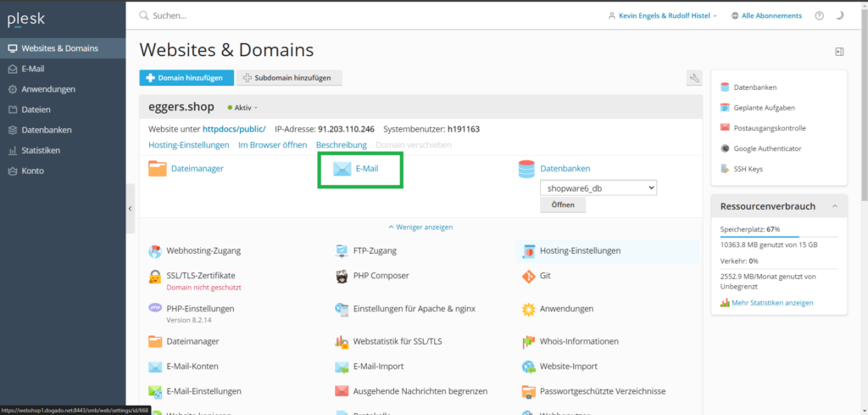Viewport: 868px width, 415px height.
Task: Open Postausgangskontrolle in the side panel
Action: coord(770,128)
